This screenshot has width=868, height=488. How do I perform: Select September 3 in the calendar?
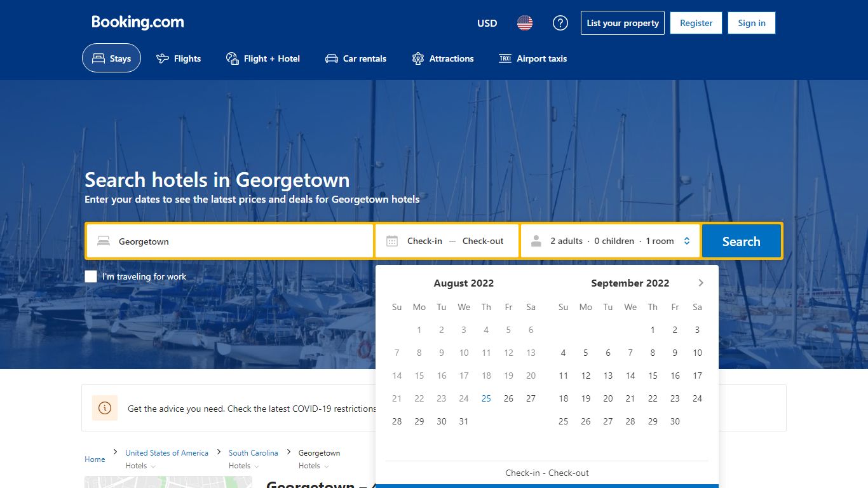697,330
